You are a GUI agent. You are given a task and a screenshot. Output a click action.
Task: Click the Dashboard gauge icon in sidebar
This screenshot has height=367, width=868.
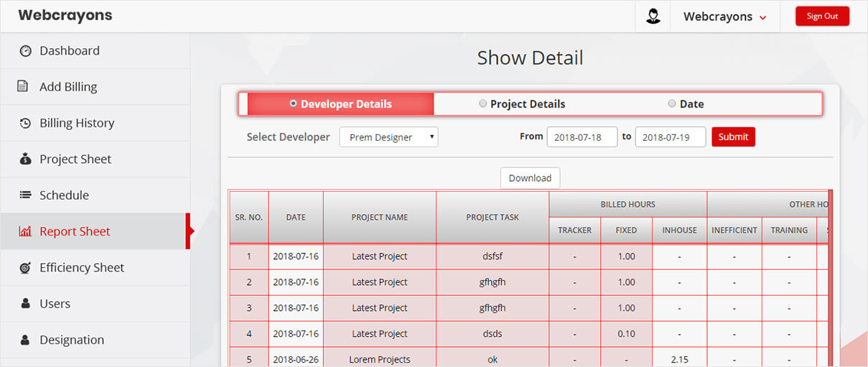tap(26, 51)
